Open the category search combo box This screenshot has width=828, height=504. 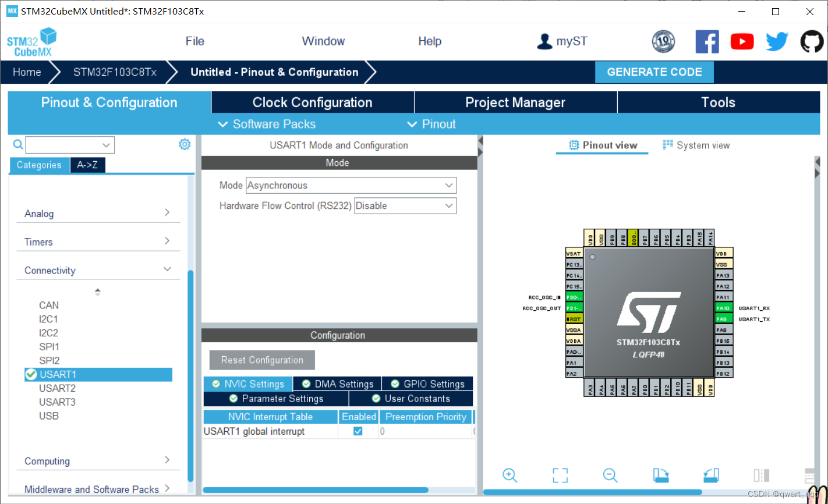pyautogui.click(x=70, y=145)
